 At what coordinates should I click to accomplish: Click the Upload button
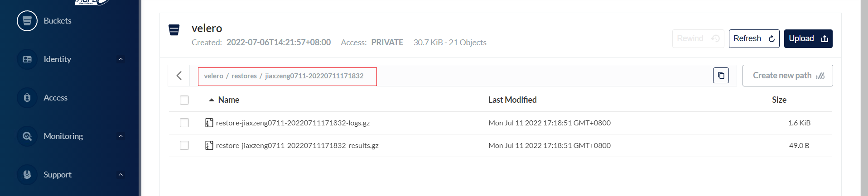pyautogui.click(x=808, y=38)
